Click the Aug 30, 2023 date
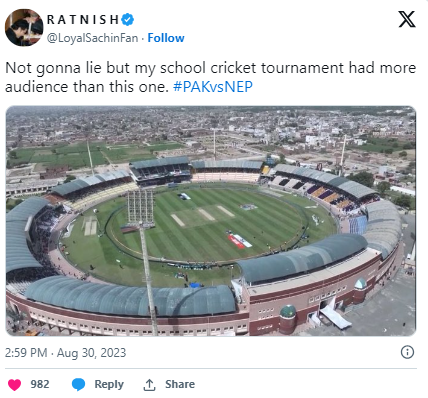 point(91,353)
